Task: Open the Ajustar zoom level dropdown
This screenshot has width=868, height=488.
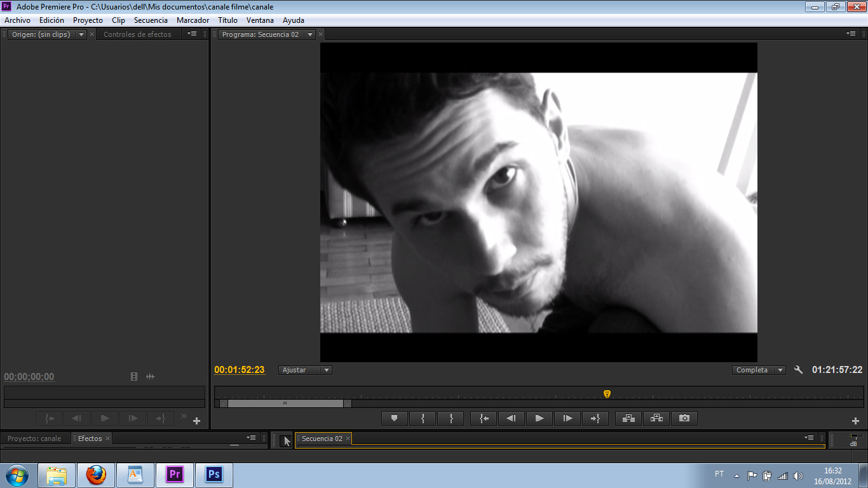Action: click(306, 370)
